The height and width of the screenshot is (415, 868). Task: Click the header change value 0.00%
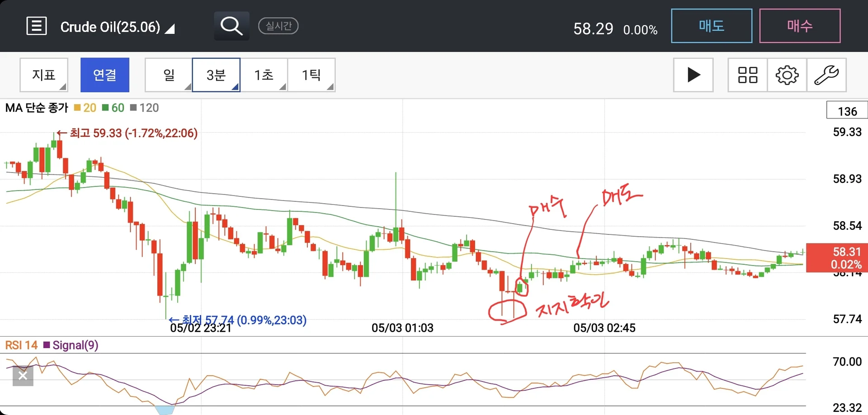(640, 30)
